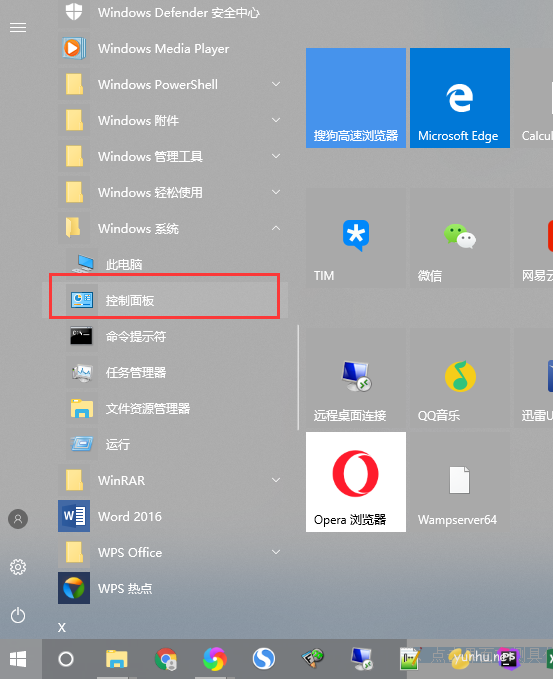The image size is (553, 679).
Task: Click the Power button icon
Action: click(18, 615)
